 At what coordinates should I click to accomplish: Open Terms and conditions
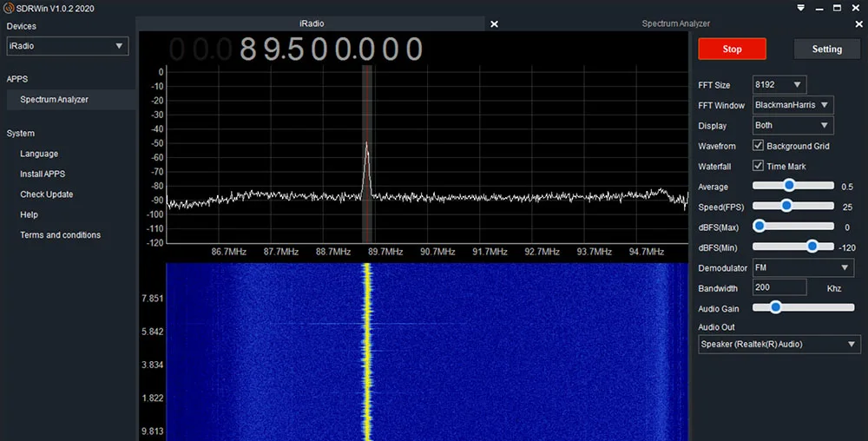point(61,235)
